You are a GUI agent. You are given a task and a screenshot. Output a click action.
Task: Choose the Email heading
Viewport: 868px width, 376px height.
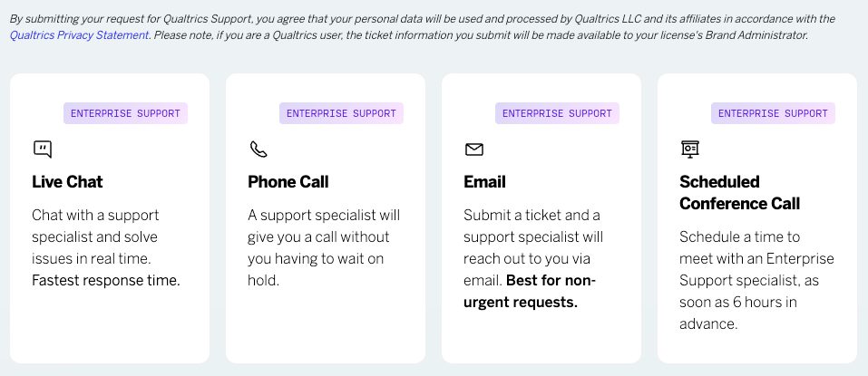point(484,182)
